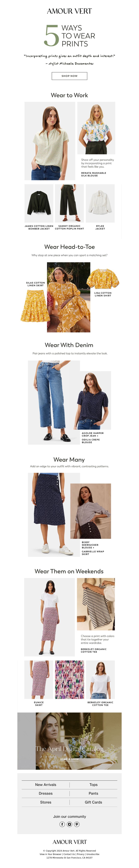Screen dimensions: 139x868
Task: Select James Cotton Linen Bomber Jacket image
Action: pos(39,203)
